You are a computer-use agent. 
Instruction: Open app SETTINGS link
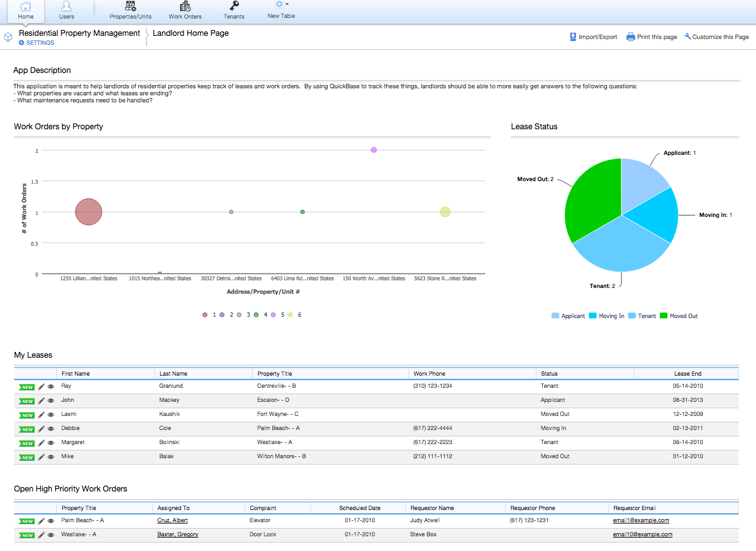coord(36,43)
